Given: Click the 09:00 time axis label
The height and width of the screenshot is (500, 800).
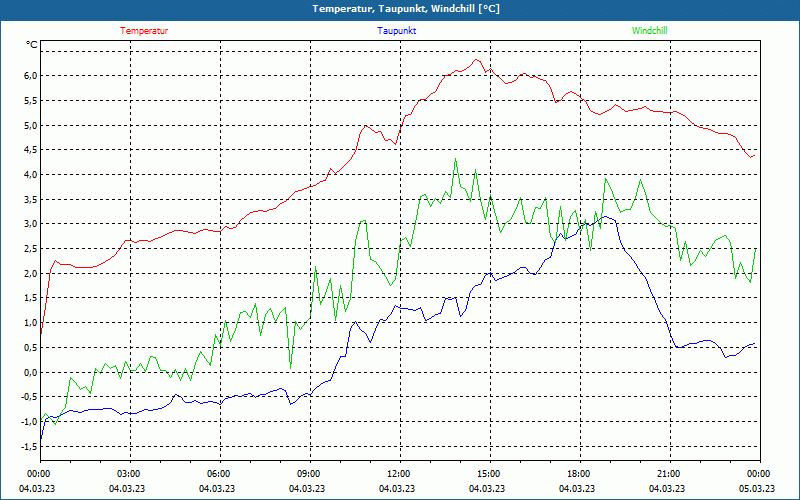Looking at the screenshot, I should 309,474.
